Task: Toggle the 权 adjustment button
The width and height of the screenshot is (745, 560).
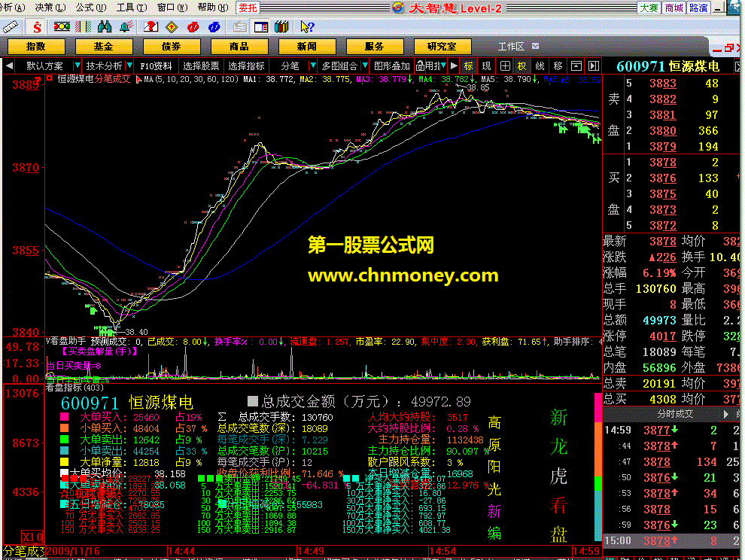Action: (521, 66)
